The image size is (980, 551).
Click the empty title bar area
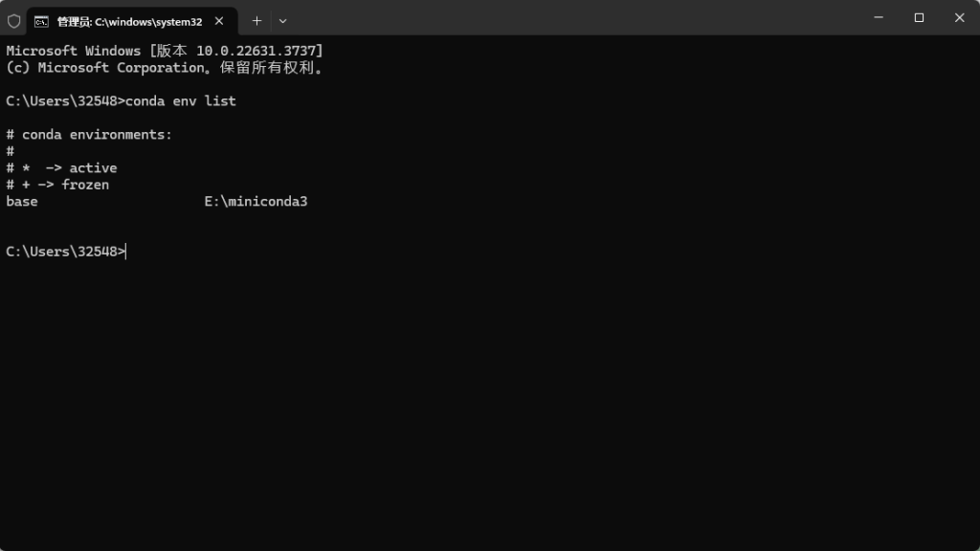point(574,17)
